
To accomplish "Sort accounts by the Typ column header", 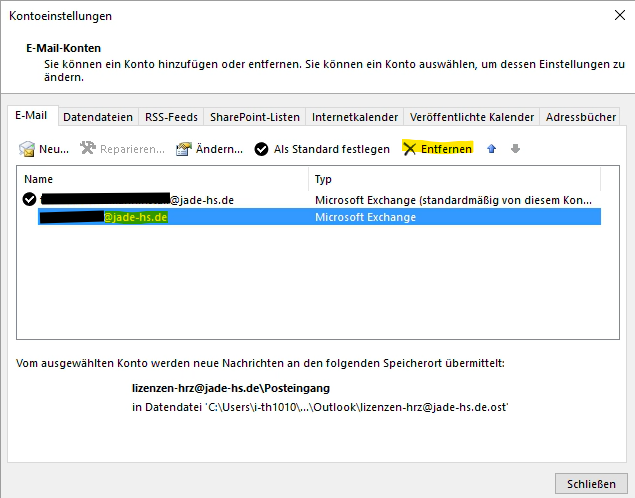I will pos(454,179).
